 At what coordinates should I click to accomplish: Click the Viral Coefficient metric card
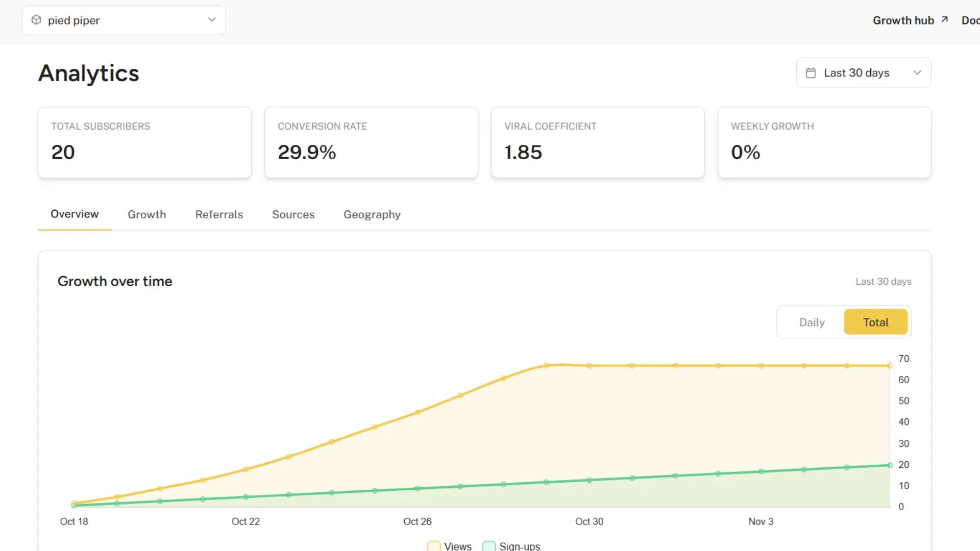coord(598,142)
